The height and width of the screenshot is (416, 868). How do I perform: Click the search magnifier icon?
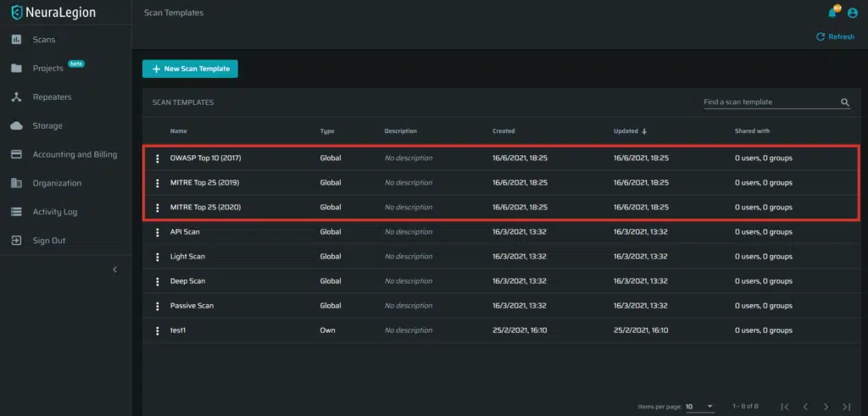tap(845, 102)
